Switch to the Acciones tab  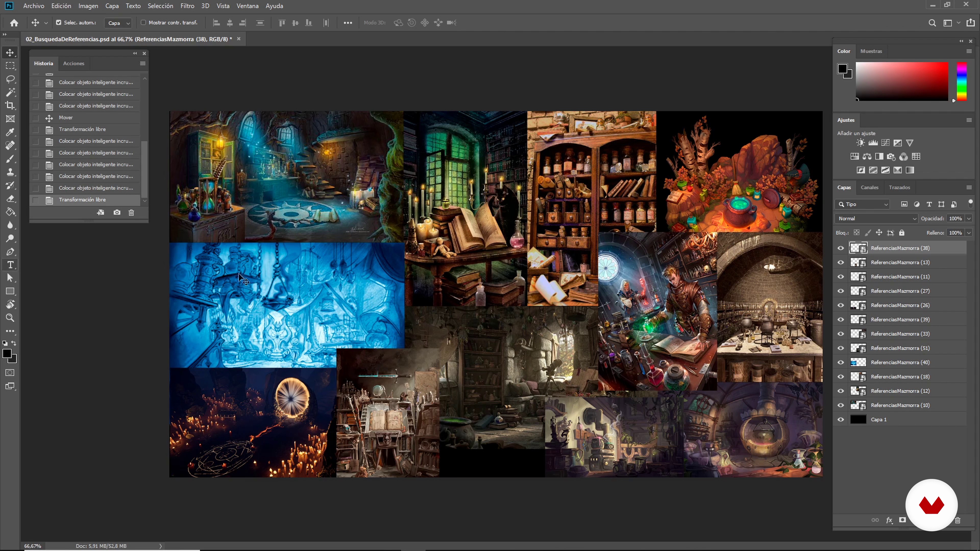pos(73,64)
